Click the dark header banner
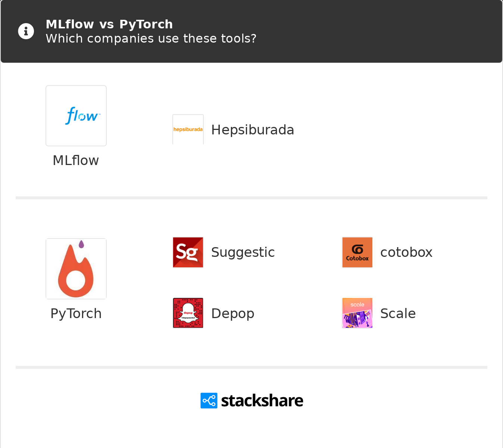 [373, 31]
